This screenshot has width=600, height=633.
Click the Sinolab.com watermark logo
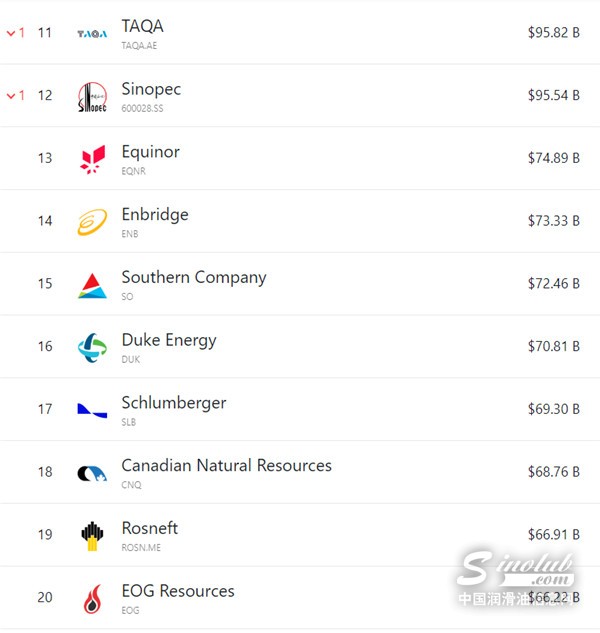pyautogui.click(x=517, y=578)
